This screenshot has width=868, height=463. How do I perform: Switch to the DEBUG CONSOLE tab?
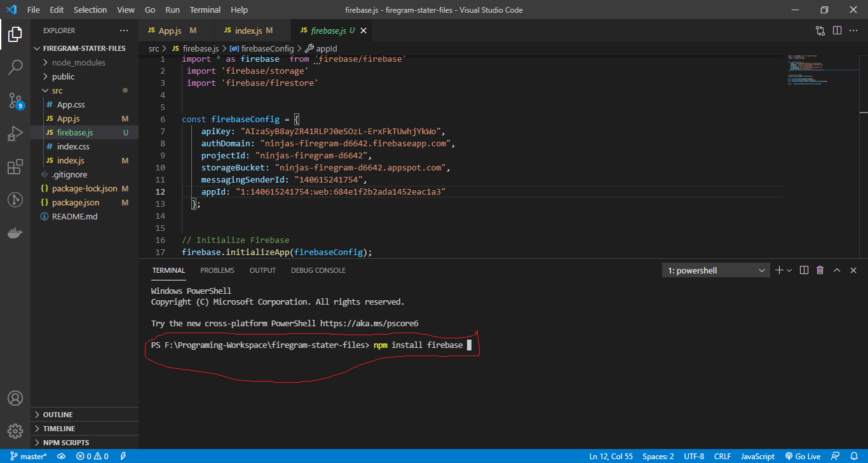pos(318,270)
